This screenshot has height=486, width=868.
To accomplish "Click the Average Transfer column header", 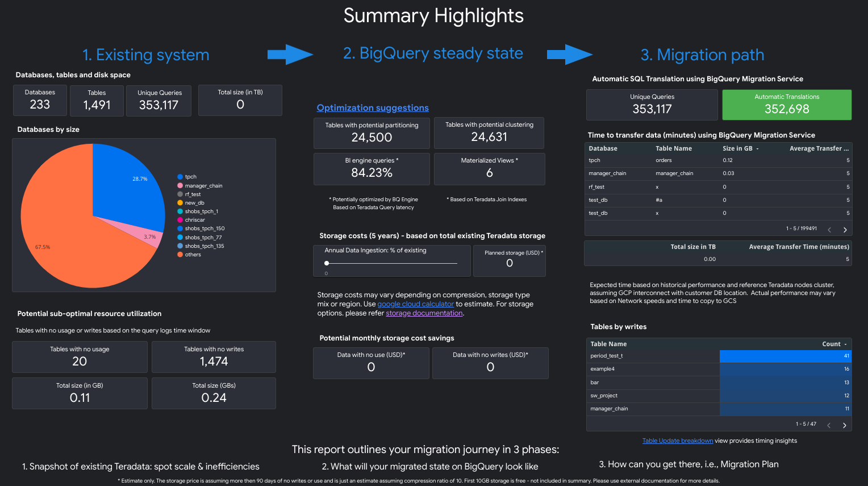I will click(819, 148).
